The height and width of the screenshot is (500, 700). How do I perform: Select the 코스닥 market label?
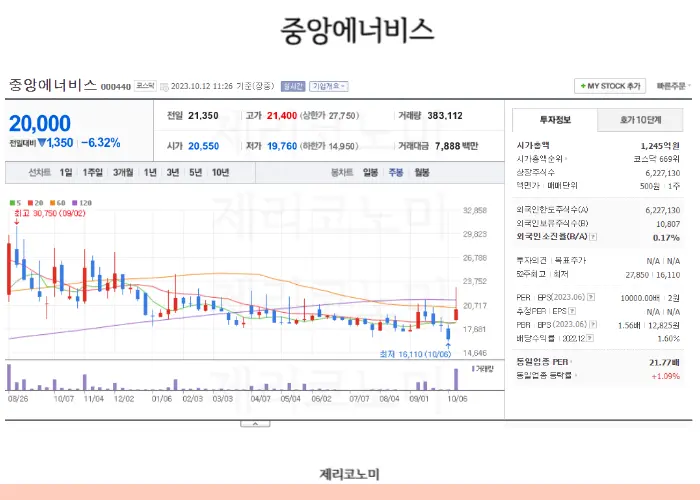(x=145, y=86)
